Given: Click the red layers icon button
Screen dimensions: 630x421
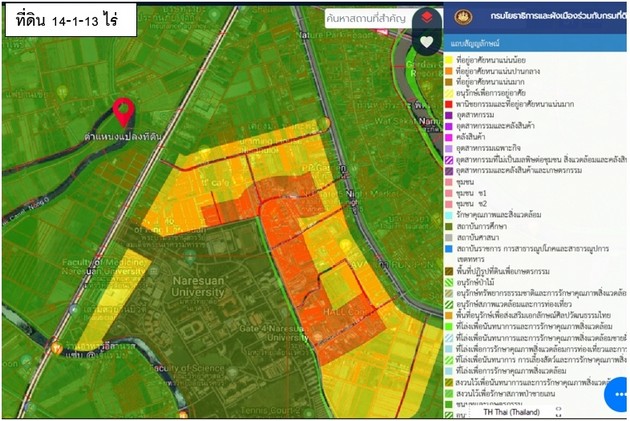Looking at the screenshot, I should click(427, 18).
